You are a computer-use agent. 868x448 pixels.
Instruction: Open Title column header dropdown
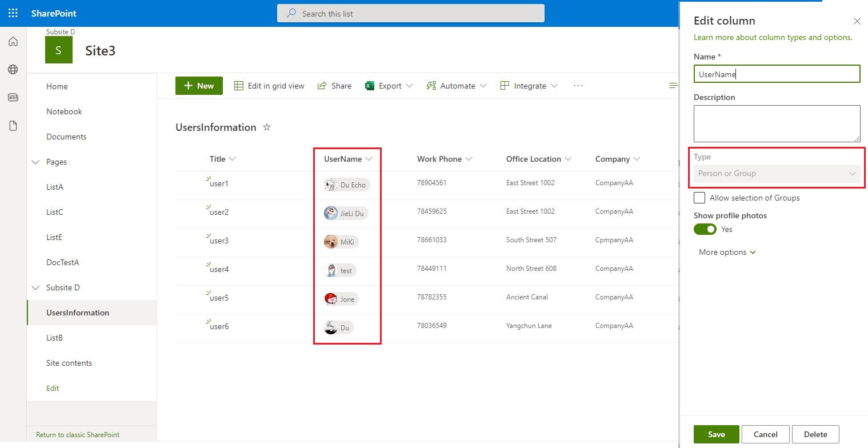point(232,159)
